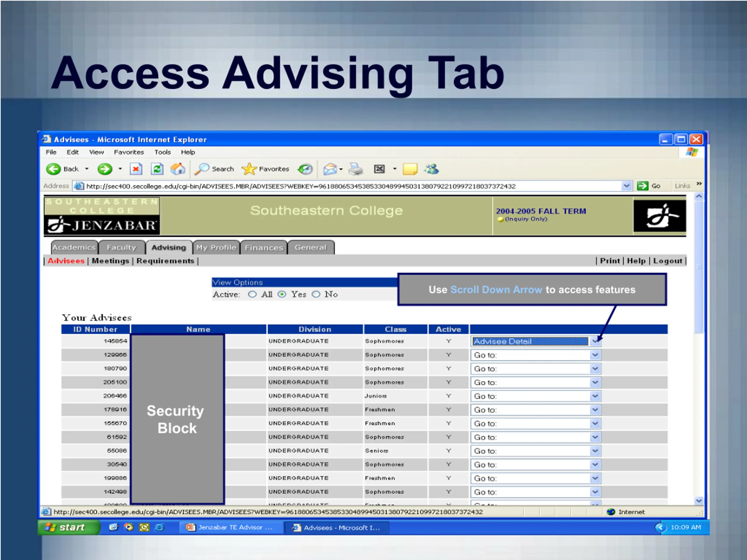Click the Meetings link

(110, 261)
